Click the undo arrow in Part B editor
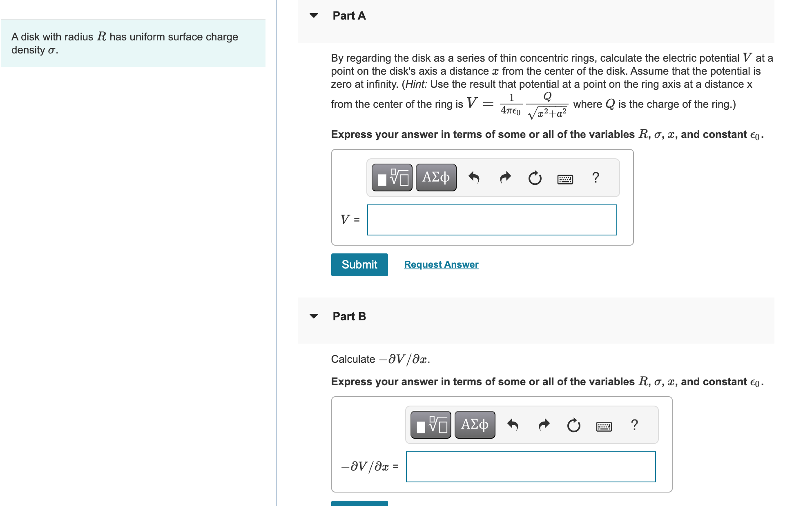Screen dimensions: 812x506 (513, 424)
